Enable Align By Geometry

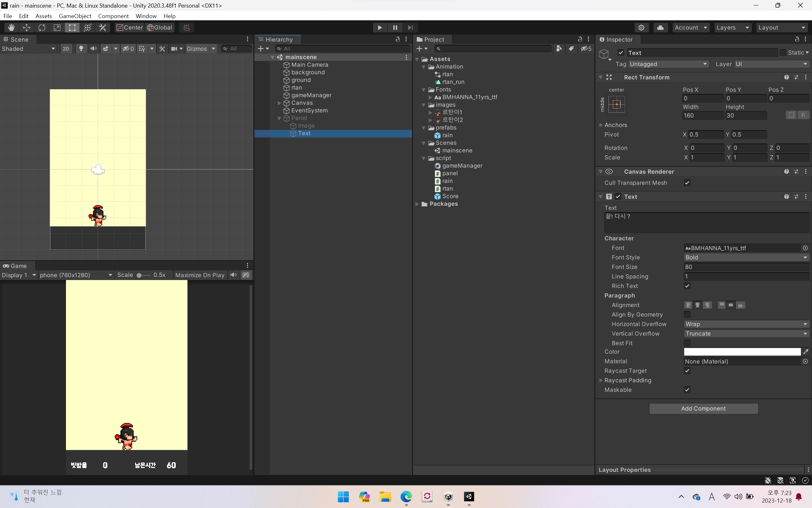click(x=687, y=314)
